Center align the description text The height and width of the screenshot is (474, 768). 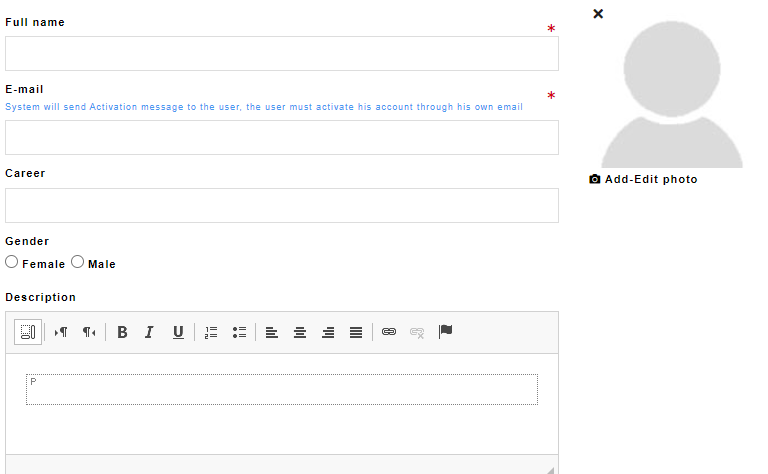tap(300, 332)
